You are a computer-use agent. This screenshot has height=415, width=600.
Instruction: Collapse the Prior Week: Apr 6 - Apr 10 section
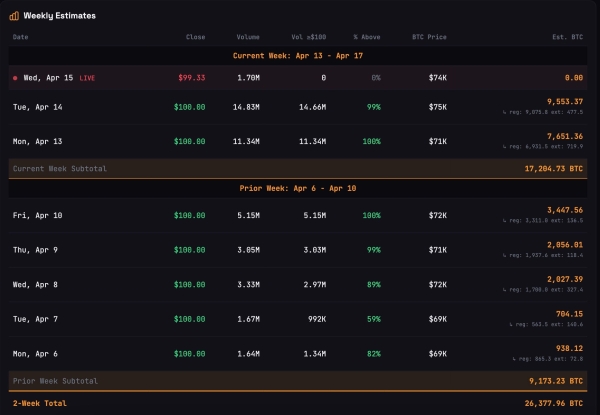pyautogui.click(x=299, y=188)
